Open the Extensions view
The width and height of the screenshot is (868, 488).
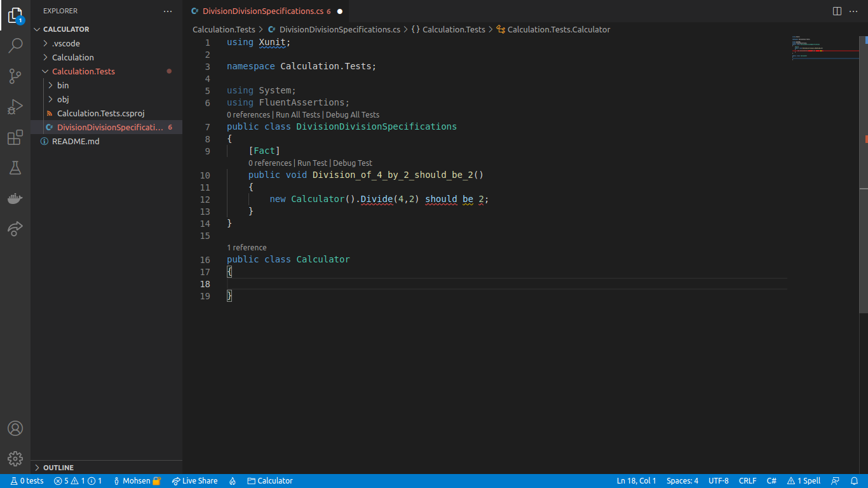pos(15,137)
